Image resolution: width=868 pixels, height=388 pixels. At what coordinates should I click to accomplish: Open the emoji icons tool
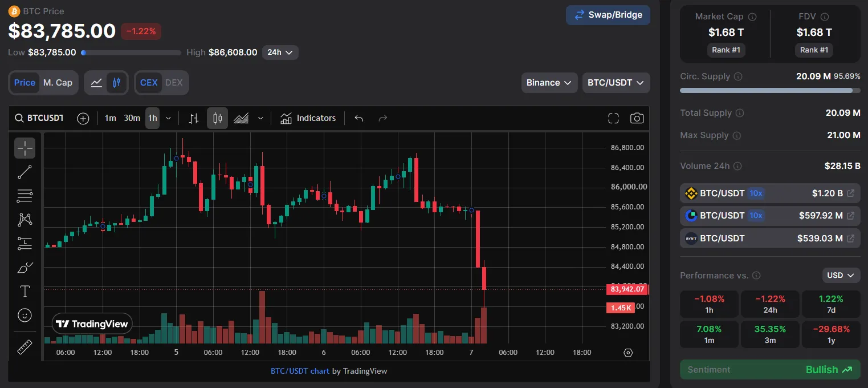[x=25, y=315]
